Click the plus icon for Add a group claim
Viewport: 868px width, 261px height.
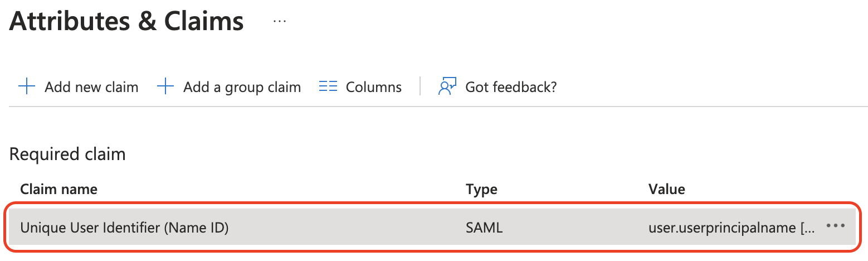tap(165, 87)
